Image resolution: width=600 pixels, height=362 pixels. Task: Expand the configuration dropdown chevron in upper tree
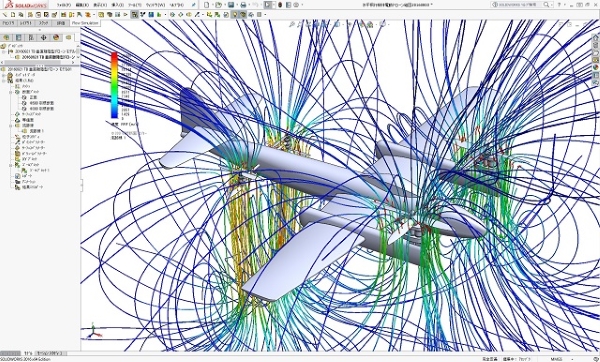click(x=78, y=57)
